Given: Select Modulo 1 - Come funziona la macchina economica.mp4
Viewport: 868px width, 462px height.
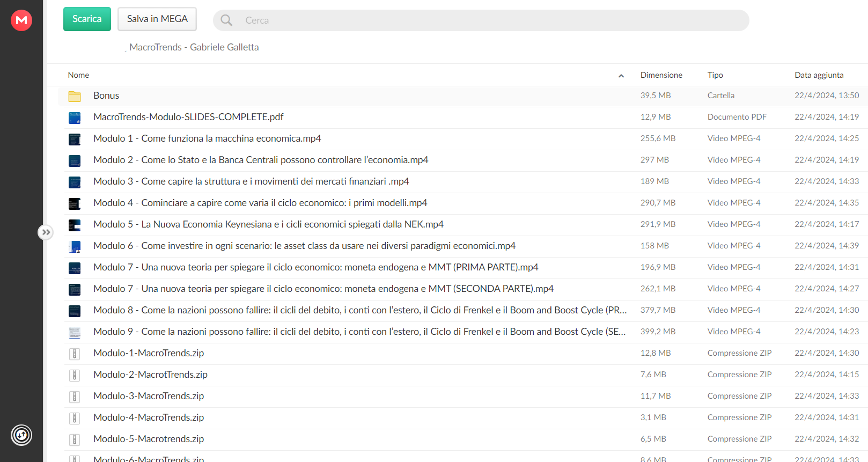Looking at the screenshot, I should point(207,138).
